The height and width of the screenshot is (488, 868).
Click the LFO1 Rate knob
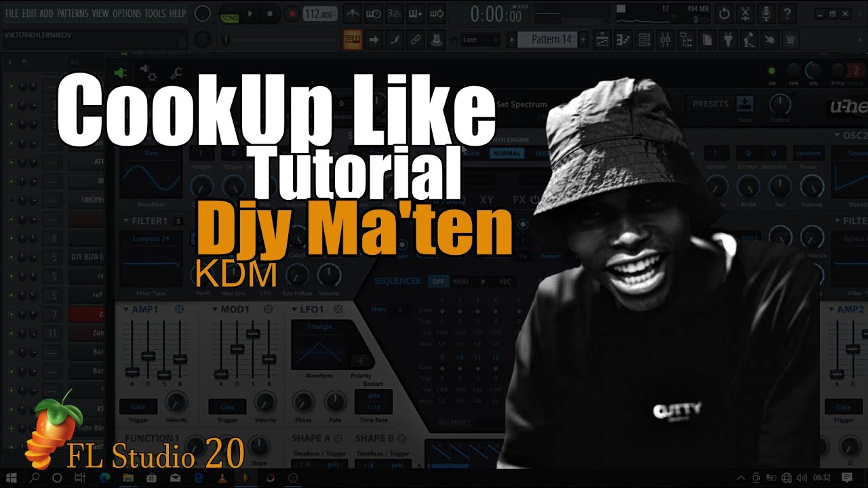tap(334, 403)
